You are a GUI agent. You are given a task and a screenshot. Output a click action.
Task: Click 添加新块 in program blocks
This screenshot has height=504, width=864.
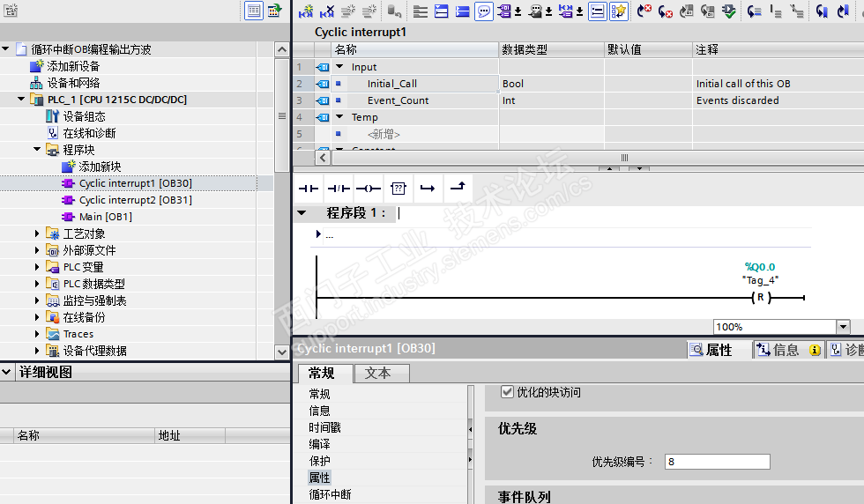(100, 167)
